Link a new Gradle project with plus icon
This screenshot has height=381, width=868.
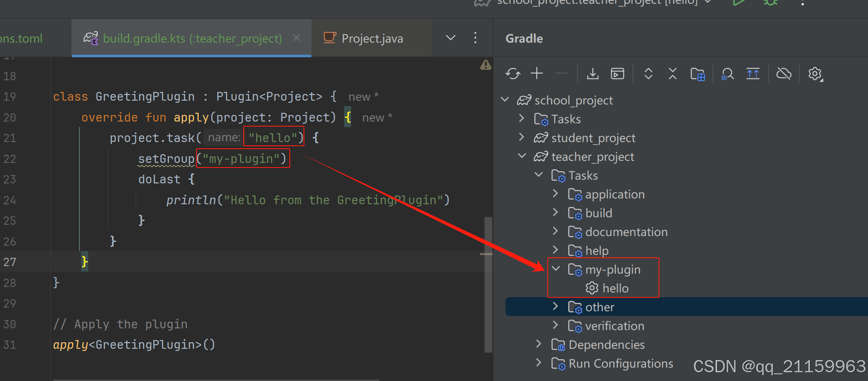(536, 74)
